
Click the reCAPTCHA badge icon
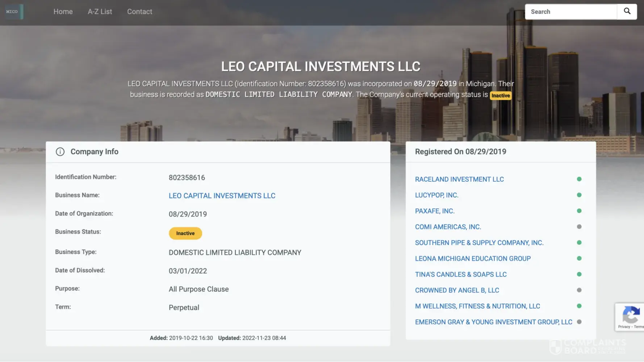[x=630, y=316]
